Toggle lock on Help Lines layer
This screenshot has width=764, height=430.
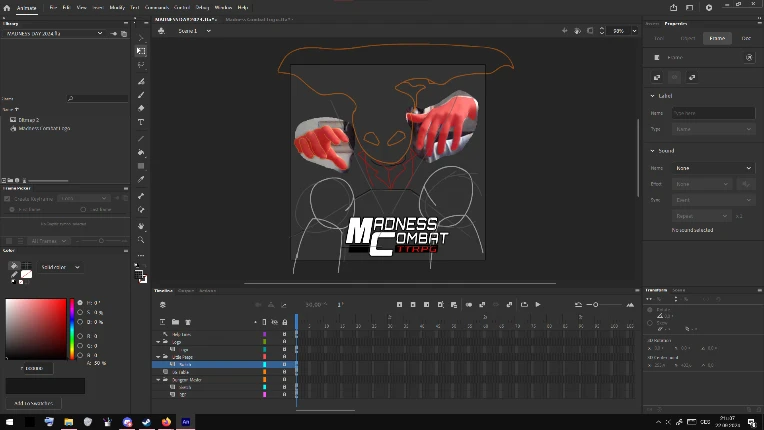tap(285, 335)
